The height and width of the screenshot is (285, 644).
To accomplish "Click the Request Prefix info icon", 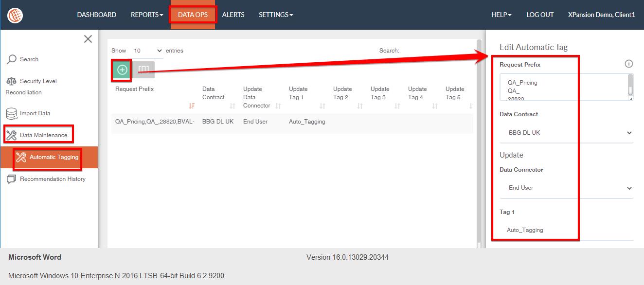I will 628,64.
